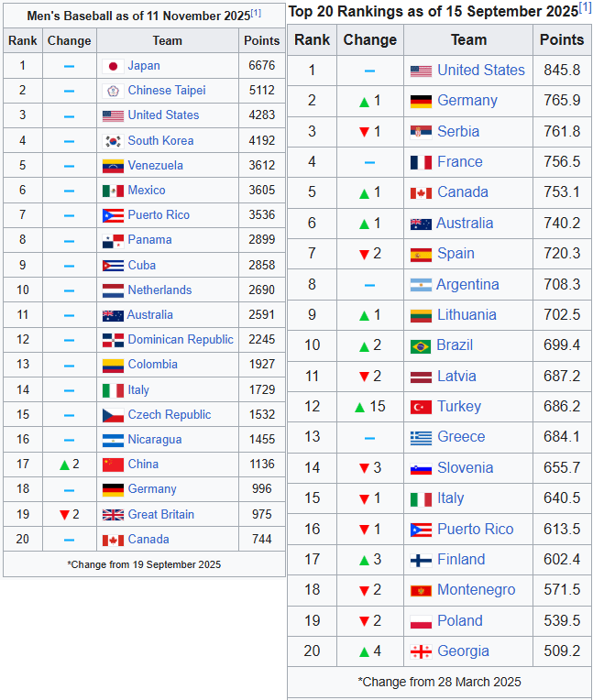Click the Chinese Taipei flag icon
Image resolution: width=593 pixels, height=700 pixels.
[113, 91]
